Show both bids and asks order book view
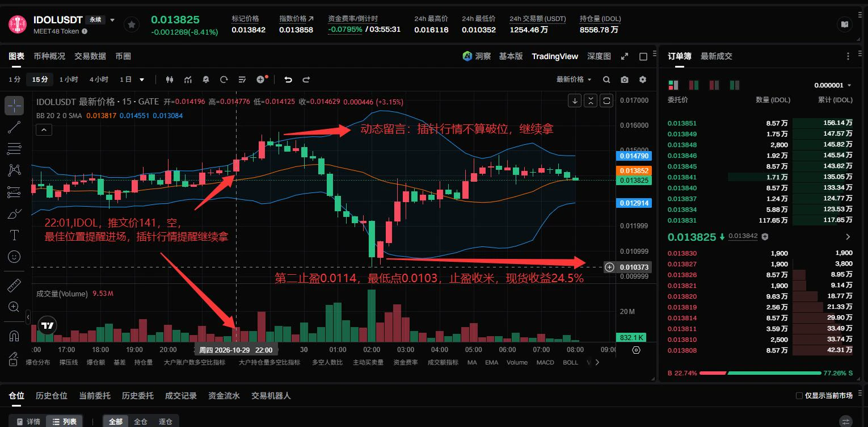Viewport: 868px width, 427px height. tap(673, 85)
